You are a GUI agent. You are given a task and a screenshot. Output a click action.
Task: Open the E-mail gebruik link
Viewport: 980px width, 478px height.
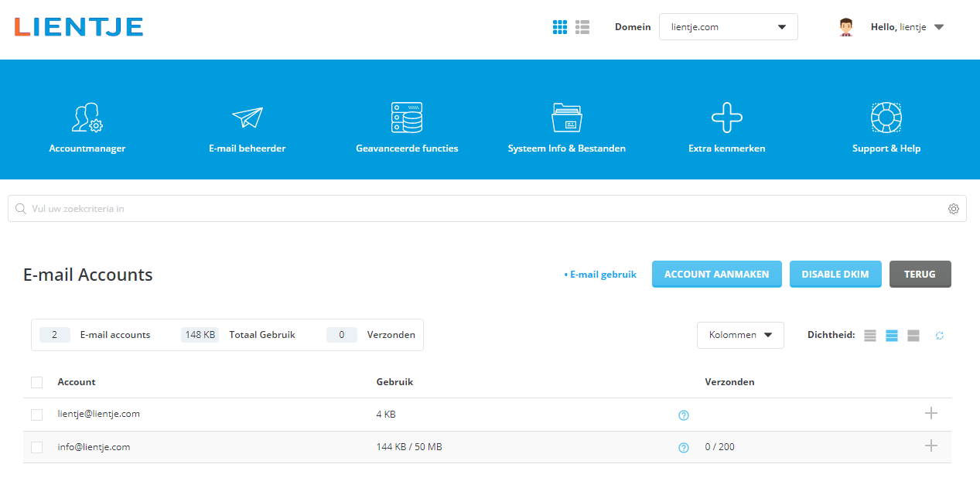(x=601, y=275)
